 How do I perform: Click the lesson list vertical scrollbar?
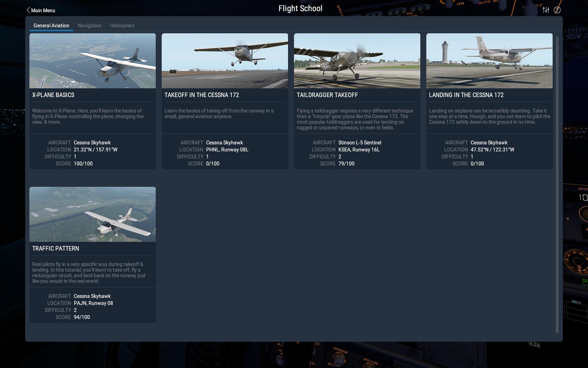coord(557,184)
